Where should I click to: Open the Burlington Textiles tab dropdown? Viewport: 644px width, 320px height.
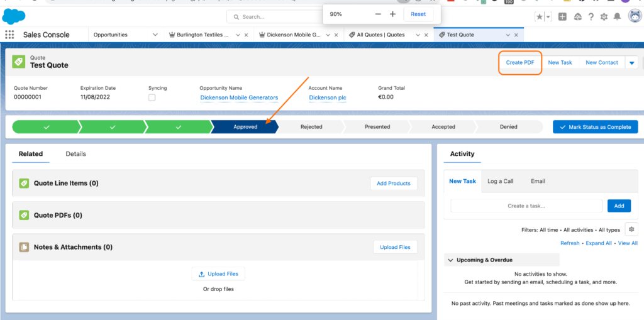point(238,35)
